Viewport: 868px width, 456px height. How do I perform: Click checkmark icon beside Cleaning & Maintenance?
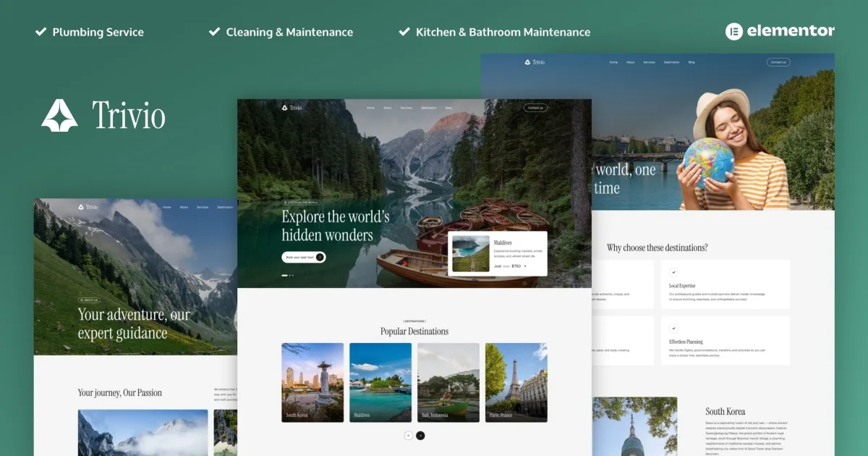pos(214,32)
